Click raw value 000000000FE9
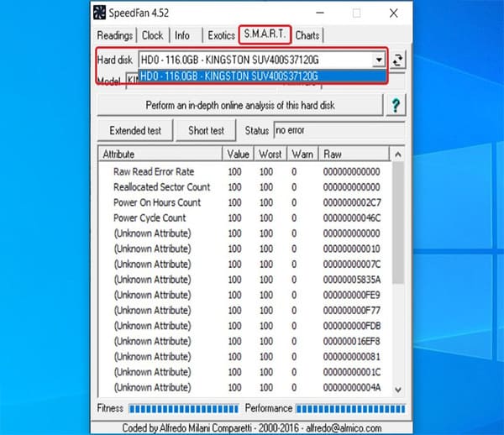504x435 pixels. tap(352, 295)
